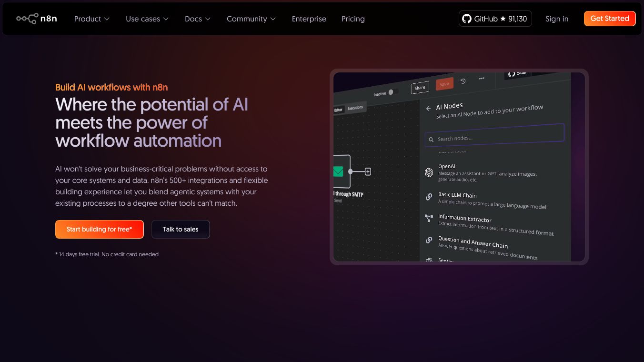The image size is (644, 362).
Task: Click the Share button in the workflow preview
Action: (420, 87)
